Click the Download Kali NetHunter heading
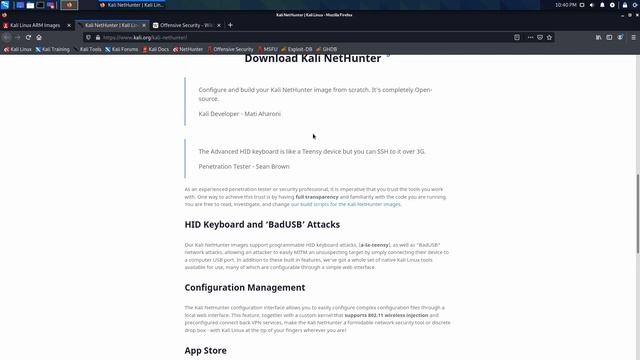Screen dimensions: 640x360 pos(313,58)
